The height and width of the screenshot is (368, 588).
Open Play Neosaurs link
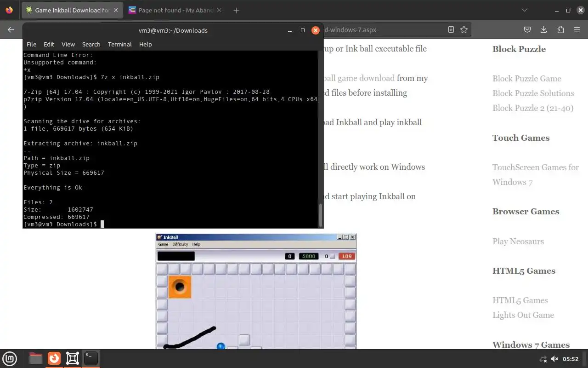coord(518,241)
